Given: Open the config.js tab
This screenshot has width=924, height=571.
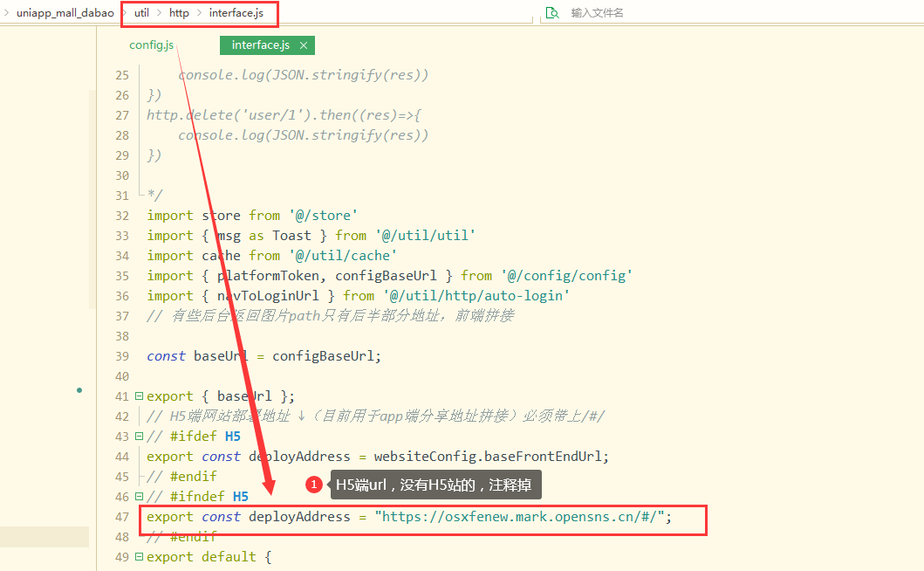Looking at the screenshot, I should click(x=152, y=45).
